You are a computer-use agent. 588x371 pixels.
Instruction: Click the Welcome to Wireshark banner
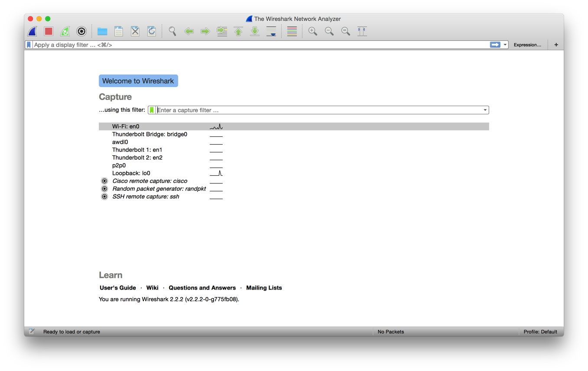click(x=138, y=81)
